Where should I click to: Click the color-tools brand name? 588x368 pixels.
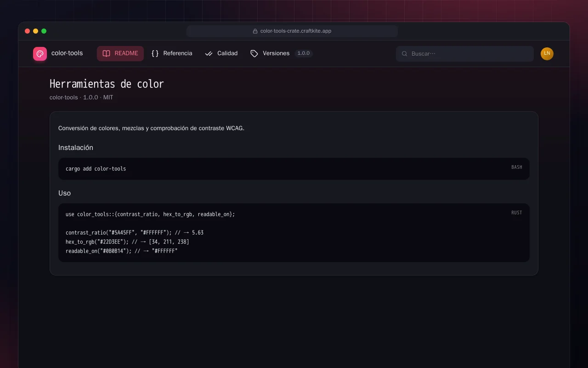point(67,53)
